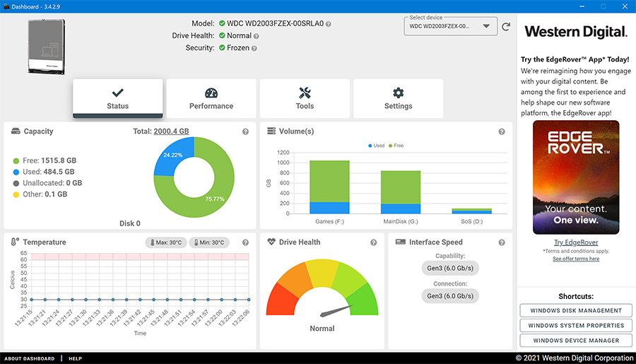636x364 pixels.
Task: Switch to the Performance tab
Action: (x=211, y=98)
